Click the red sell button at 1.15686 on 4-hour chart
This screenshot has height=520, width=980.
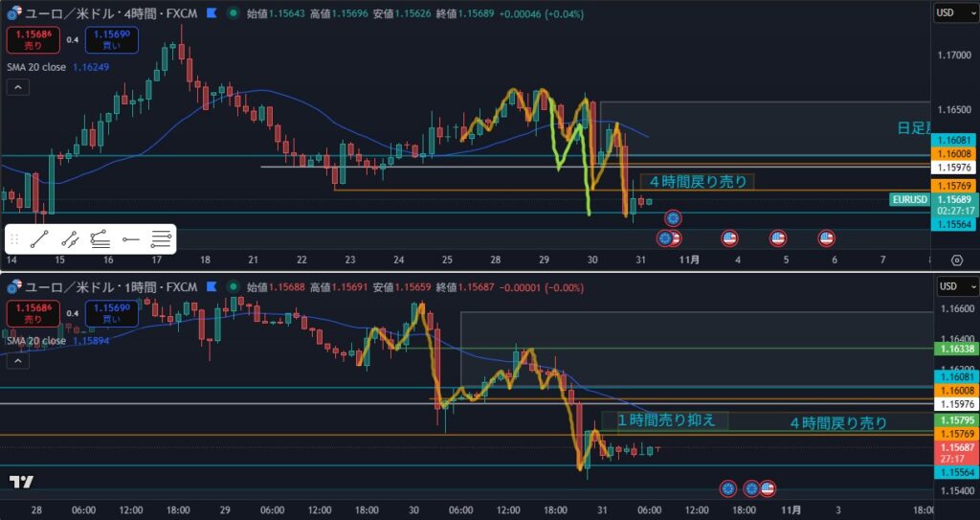[x=33, y=40]
